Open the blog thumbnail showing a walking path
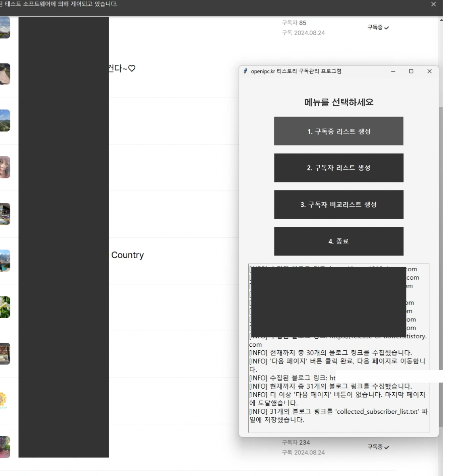Viewport: 476px width, 476px height. click(x=5, y=74)
